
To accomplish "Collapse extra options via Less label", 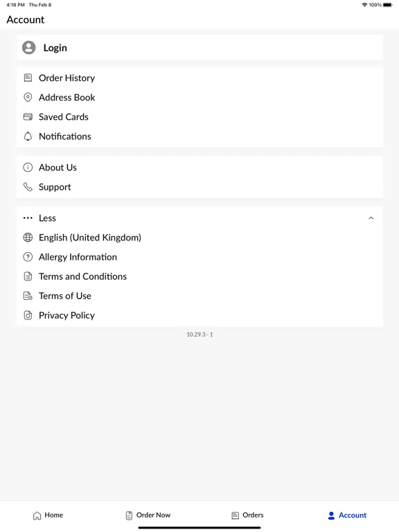I will (x=47, y=218).
